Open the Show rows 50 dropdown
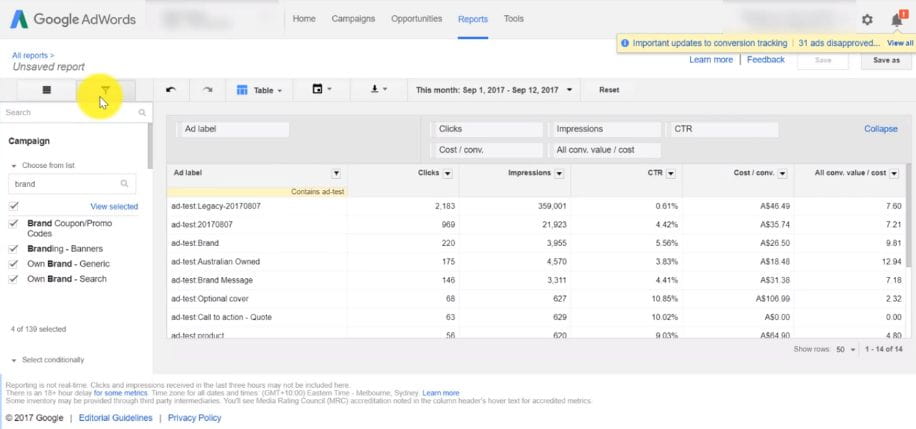Viewport: 916px width, 429px height. tap(845, 349)
